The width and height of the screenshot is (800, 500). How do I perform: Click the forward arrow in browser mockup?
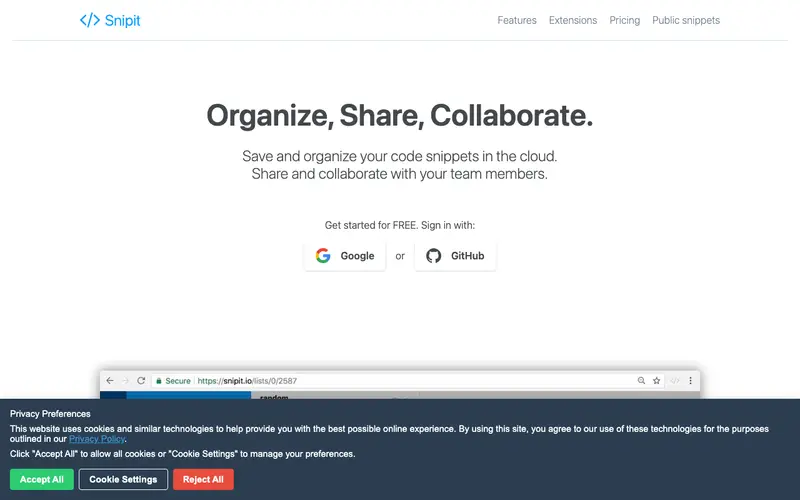125,381
